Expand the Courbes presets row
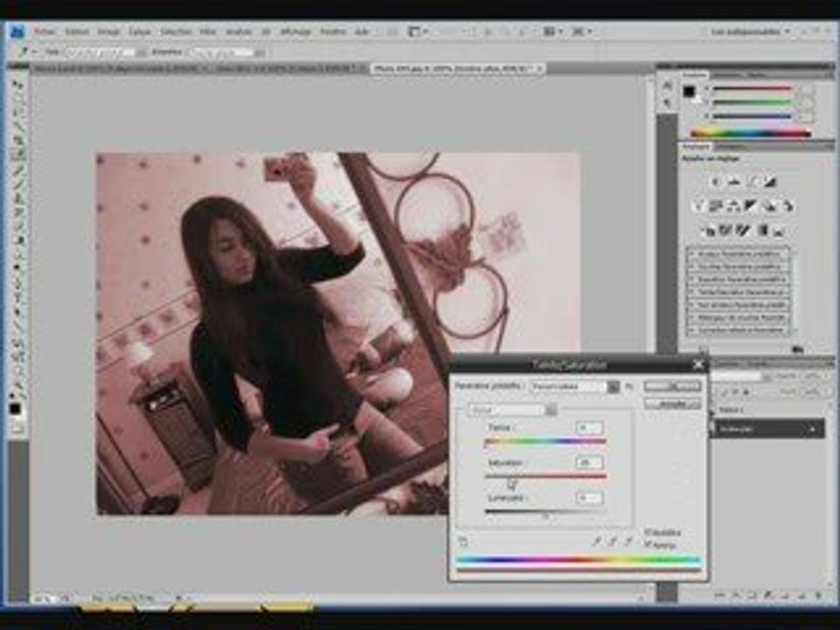Image resolution: width=840 pixels, height=630 pixels. tap(691, 266)
